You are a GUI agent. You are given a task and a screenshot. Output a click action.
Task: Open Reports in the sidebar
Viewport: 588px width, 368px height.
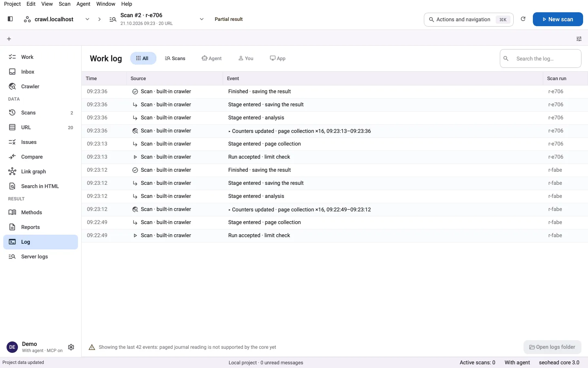[x=40, y=227]
